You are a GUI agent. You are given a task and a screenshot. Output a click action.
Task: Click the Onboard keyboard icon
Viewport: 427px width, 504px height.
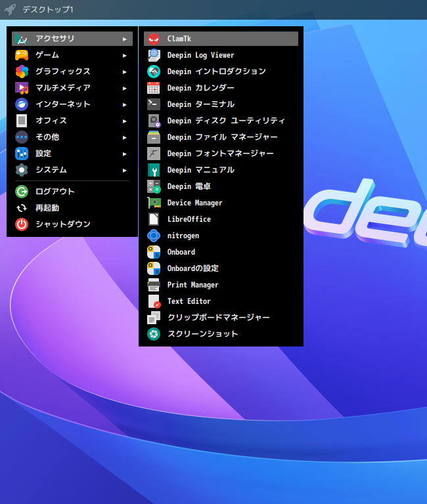pyautogui.click(x=154, y=252)
